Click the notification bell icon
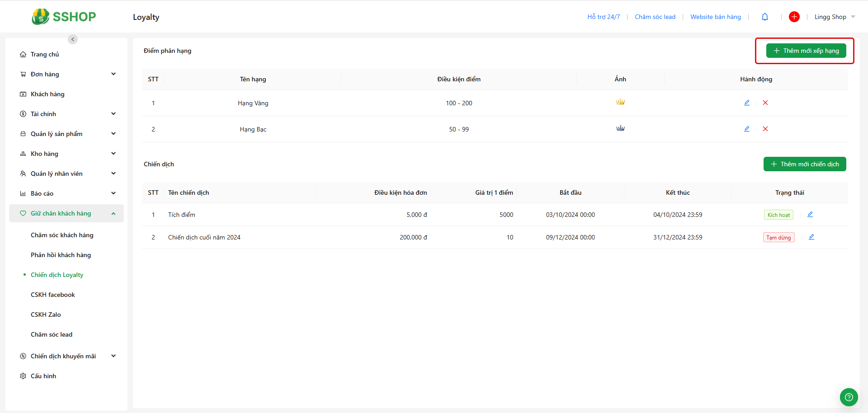This screenshot has width=868, height=413. 765,17
